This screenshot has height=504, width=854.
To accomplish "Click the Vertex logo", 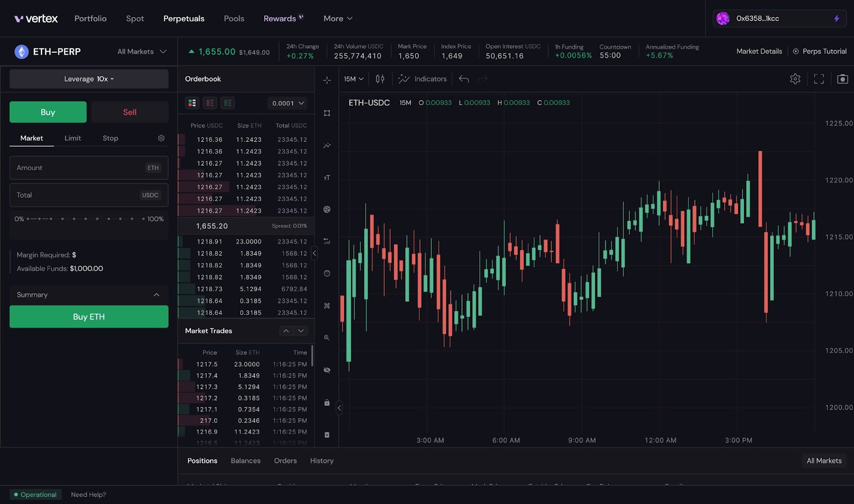I will click(x=36, y=19).
